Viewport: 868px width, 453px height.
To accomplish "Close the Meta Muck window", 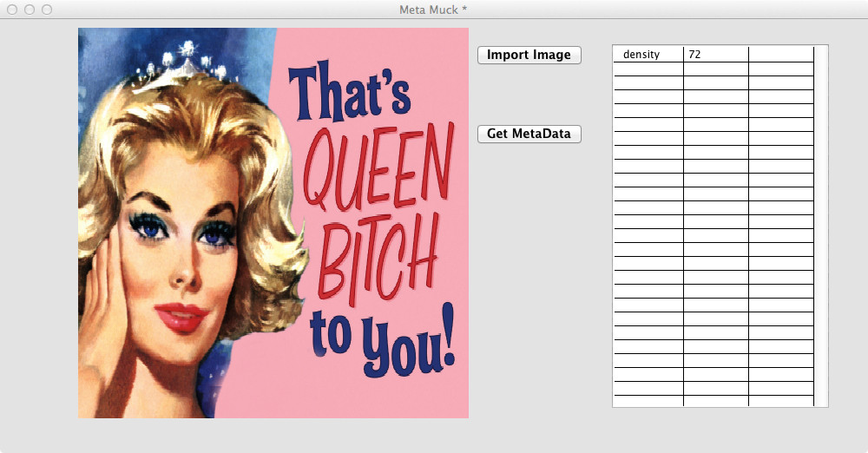I will (x=12, y=10).
